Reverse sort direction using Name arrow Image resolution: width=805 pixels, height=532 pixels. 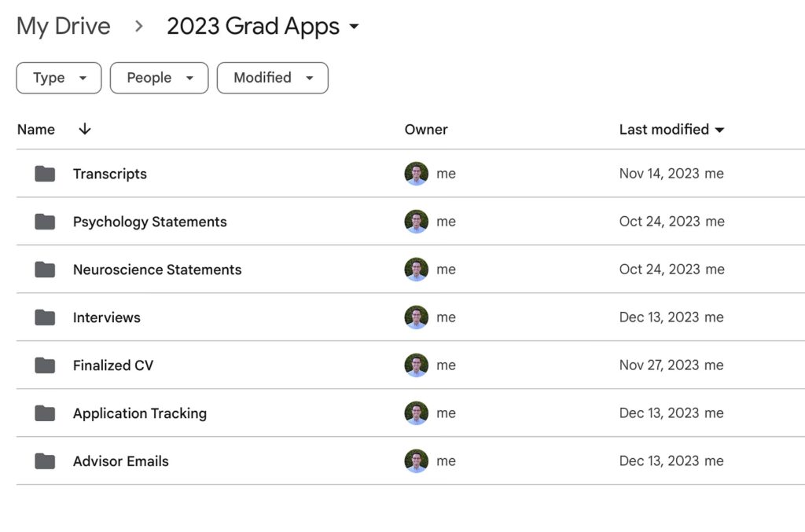[85, 130]
